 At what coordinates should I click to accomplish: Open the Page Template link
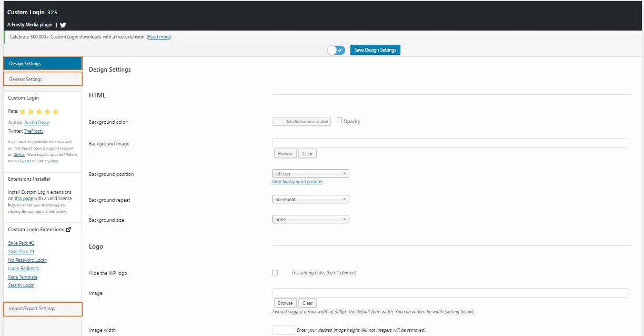point(23,277)
